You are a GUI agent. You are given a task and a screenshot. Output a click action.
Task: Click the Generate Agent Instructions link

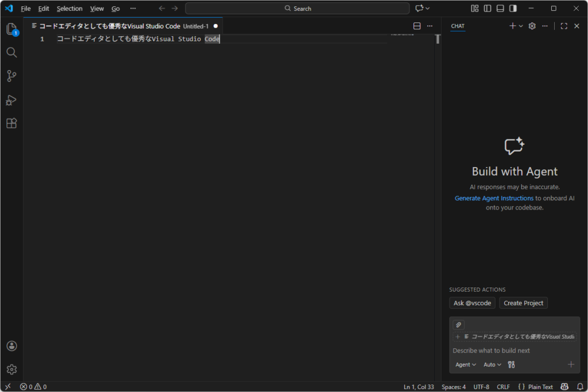pyautogui.click(x=494, y=198)
